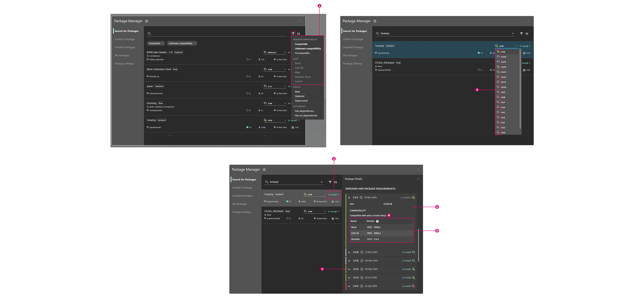The image size is (644, 299).
Task: Click license icon beside version 1.0.16 in Package Details
Action: tap(362, 252)
